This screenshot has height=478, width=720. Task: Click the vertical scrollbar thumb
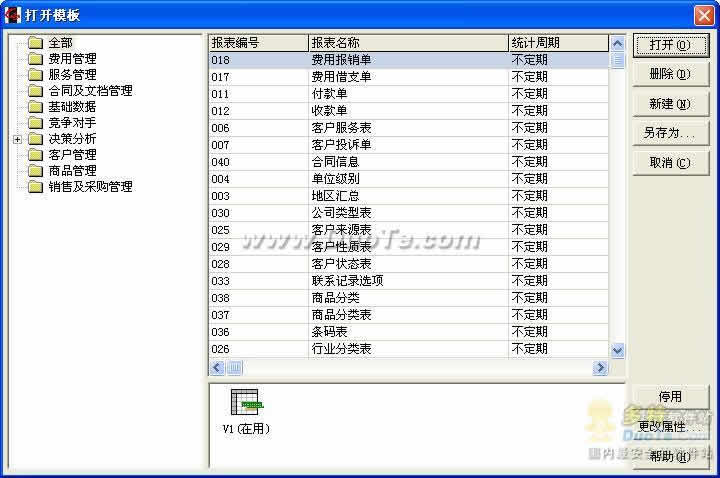pyautogui.click(x=618, y=60)
